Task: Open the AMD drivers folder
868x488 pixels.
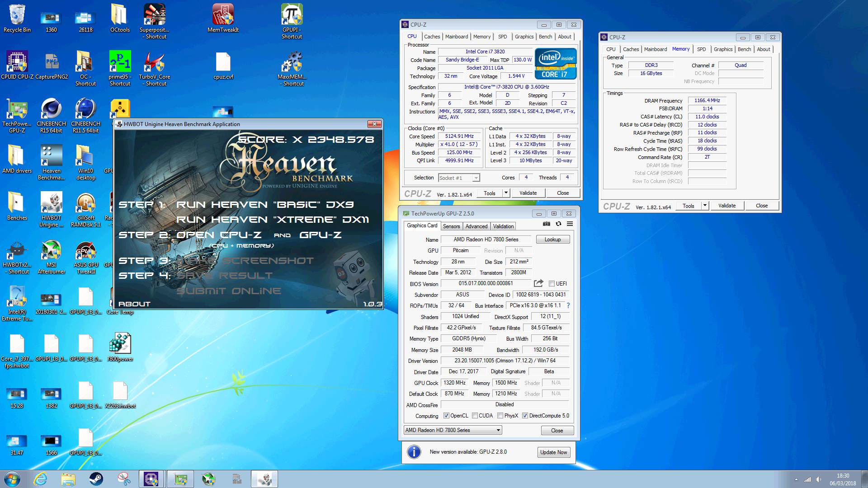Action: [x=17, y=160]
